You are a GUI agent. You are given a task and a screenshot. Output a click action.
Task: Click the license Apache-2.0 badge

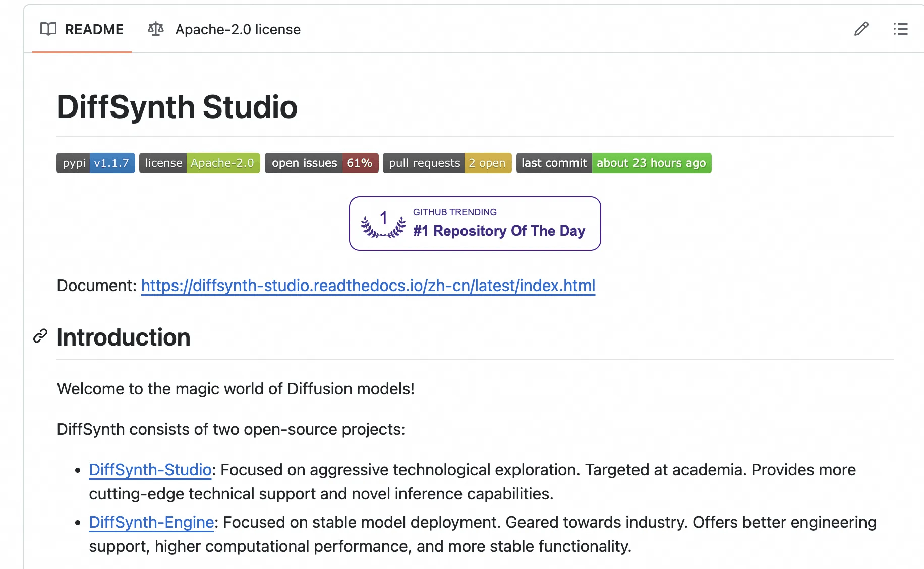coord(199,163)
